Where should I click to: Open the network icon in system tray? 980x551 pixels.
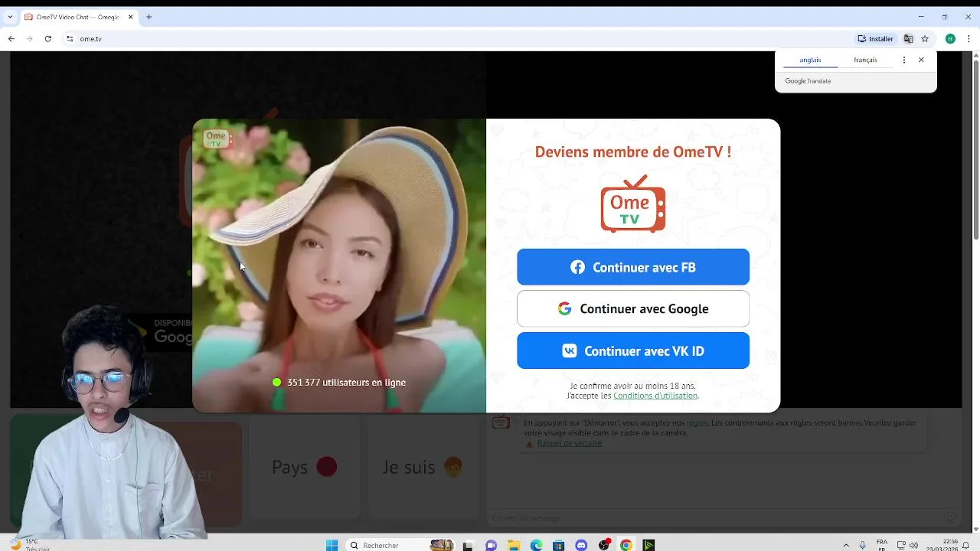tap(901, 546)
